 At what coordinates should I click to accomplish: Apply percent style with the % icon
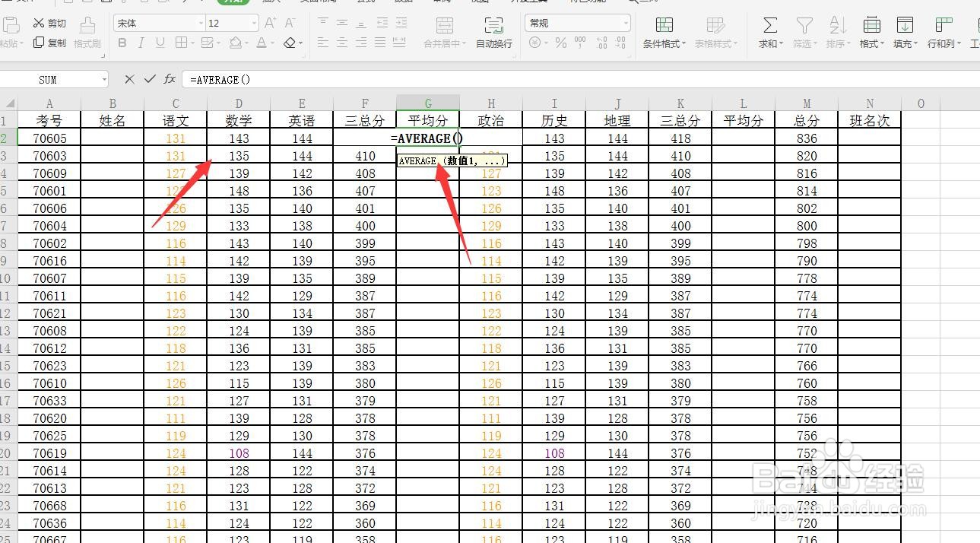(561, 43)
